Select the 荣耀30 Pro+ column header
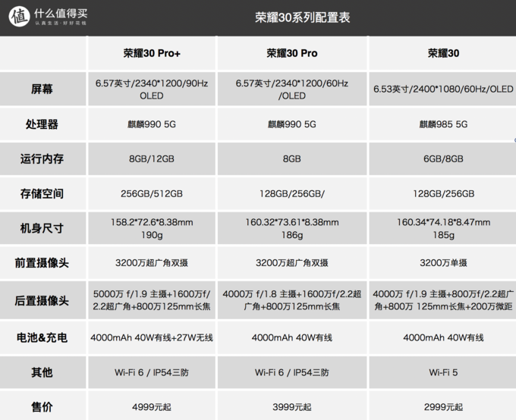Image resolution: width=516 pixels, height=420 pixels. (x=152, y=53)
